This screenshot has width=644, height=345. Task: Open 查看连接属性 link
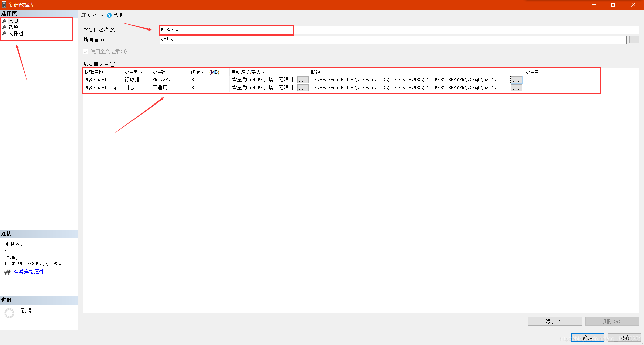tap(29, 272)
